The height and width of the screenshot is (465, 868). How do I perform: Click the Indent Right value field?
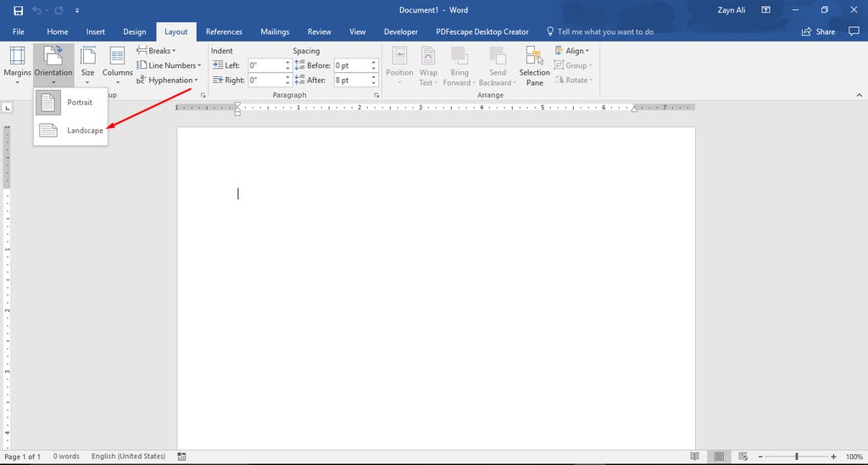click(265, 80)
